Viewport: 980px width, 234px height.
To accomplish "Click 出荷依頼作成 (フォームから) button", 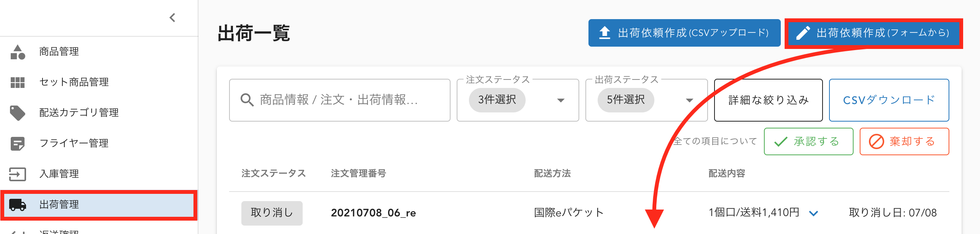I will tap(873, 33).
